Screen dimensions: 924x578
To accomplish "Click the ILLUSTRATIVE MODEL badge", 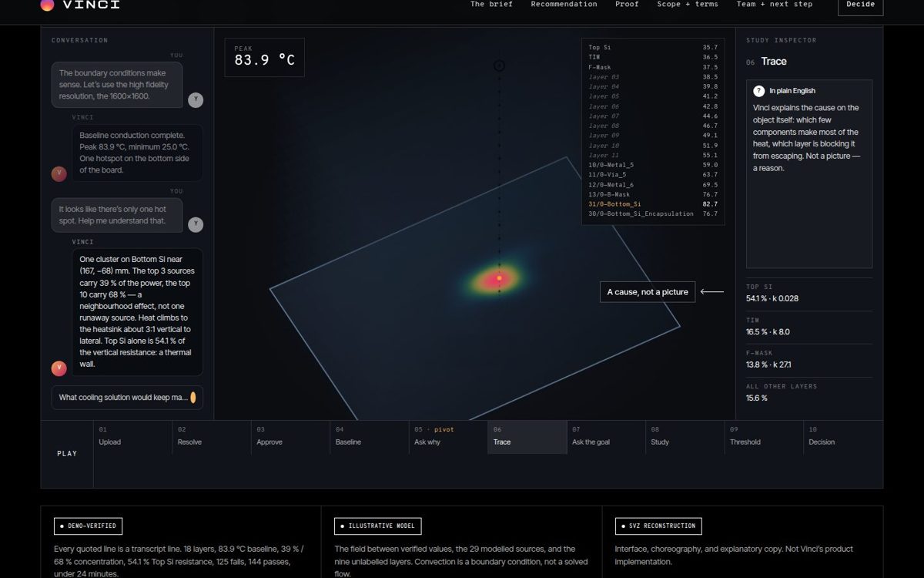I will [x=377, y=526].
